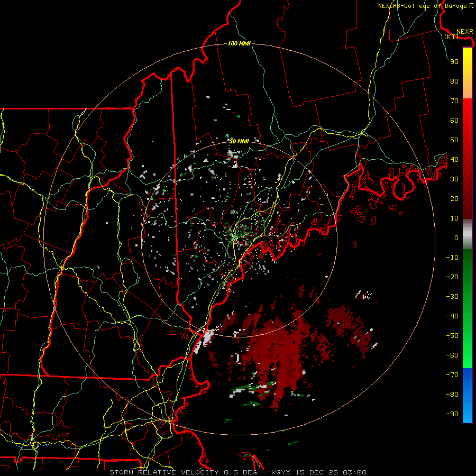Click the blue segment of the color bar
The width and height of the screenshot is (476, 476).
pos(467,396)
